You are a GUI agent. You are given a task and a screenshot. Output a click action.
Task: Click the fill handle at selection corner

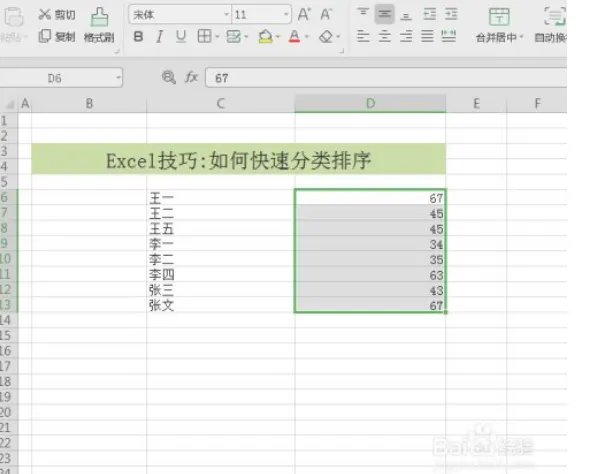point(446,312)
